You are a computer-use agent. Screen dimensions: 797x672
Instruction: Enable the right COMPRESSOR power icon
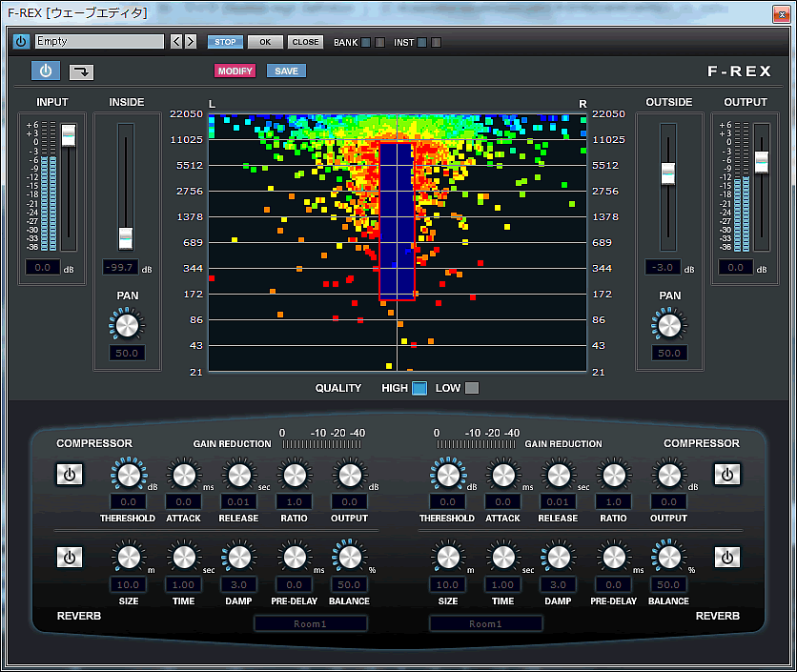[x=727, y=474]
